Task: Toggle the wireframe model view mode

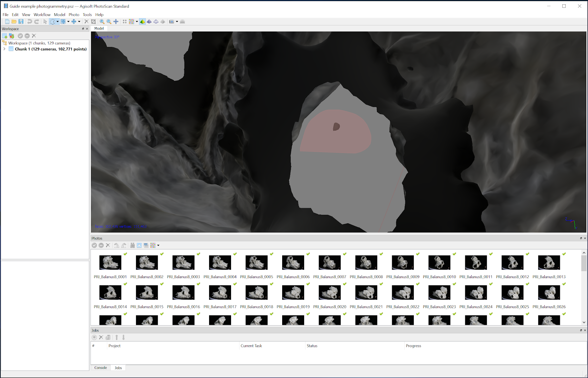Action: 156,22
